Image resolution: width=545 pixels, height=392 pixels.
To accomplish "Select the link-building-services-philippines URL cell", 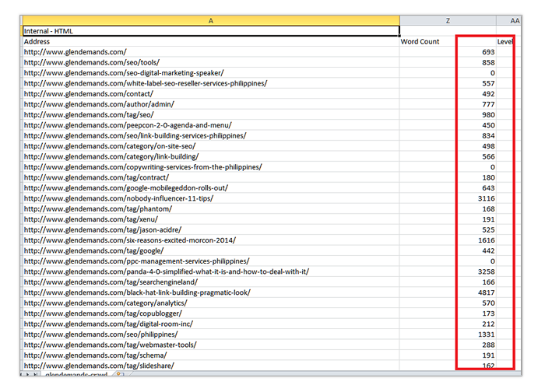I will (211, 135).
